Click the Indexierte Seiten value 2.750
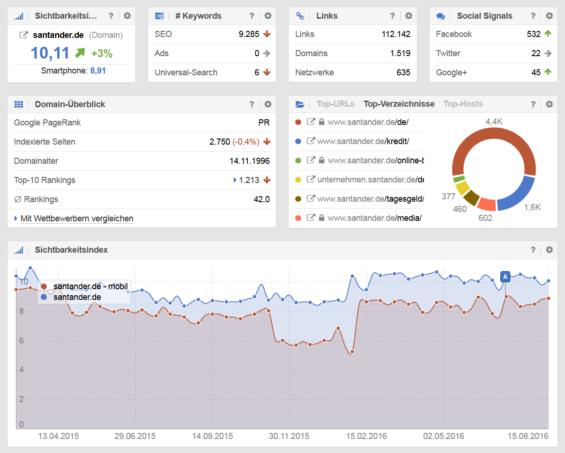This screenshot has width=565, height=453. [x=219, y=142]
